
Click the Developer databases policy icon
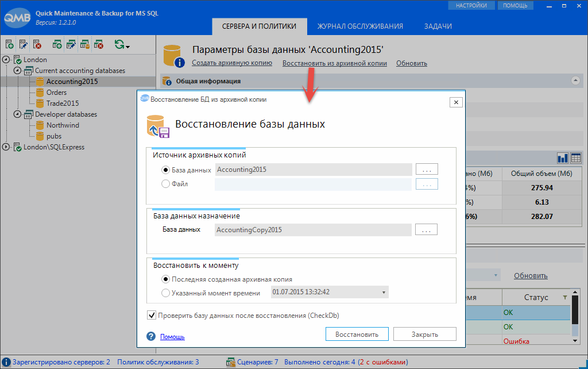[29, 114]
